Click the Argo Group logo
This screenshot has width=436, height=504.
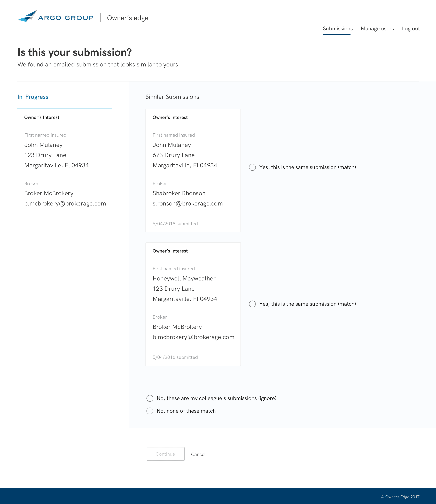(x=55, y=17)
